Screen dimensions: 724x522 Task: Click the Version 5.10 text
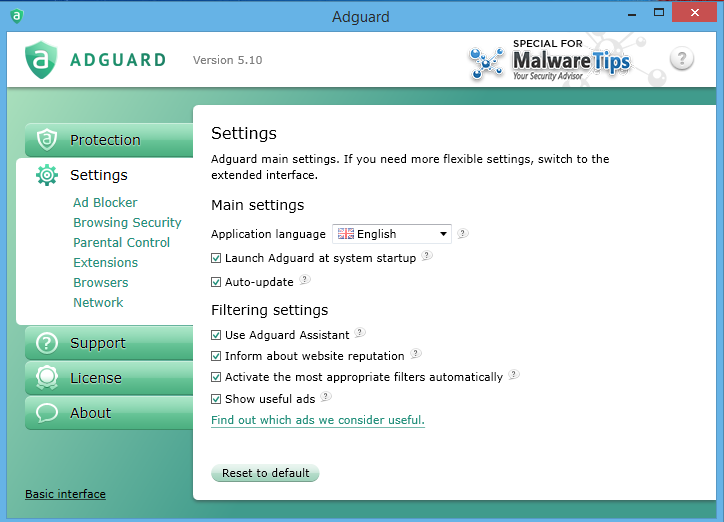tap(228, 60)
